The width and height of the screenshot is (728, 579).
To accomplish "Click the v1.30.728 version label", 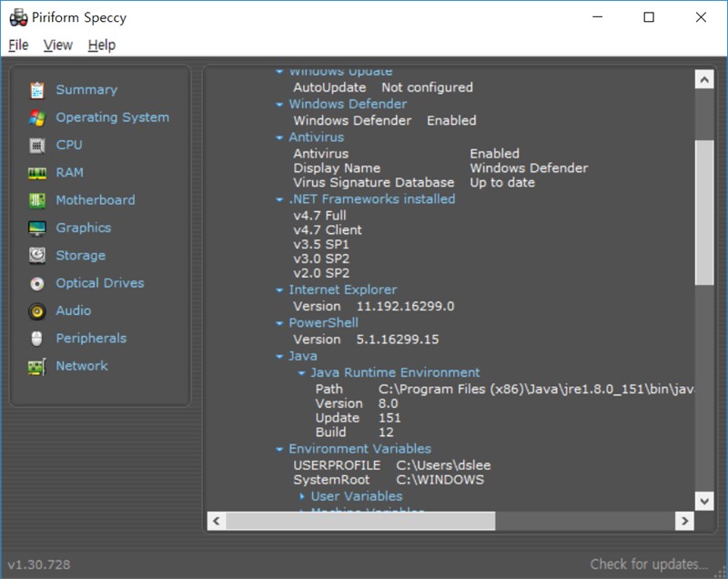I will [x=39, y=564].
